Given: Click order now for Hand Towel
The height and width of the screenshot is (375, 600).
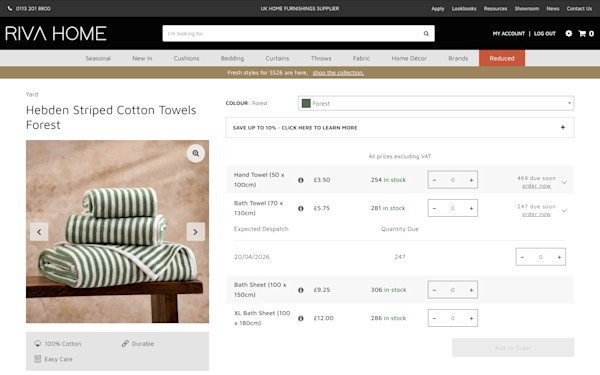Looking at the screenshot, I should coord(536,186).
